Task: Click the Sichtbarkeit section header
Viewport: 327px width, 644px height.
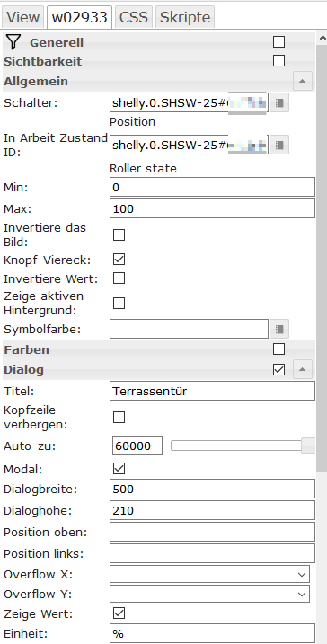Action: [x=159, y=61]
